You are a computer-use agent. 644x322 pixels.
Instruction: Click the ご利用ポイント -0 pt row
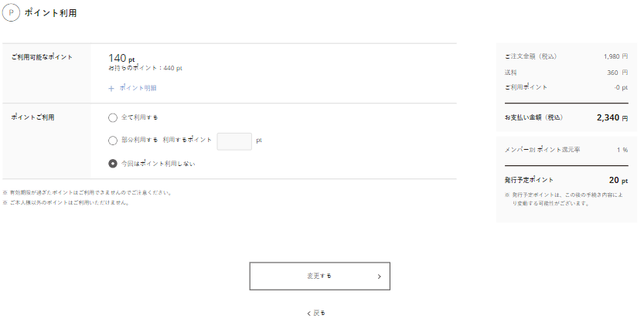(x=566, y=87)
